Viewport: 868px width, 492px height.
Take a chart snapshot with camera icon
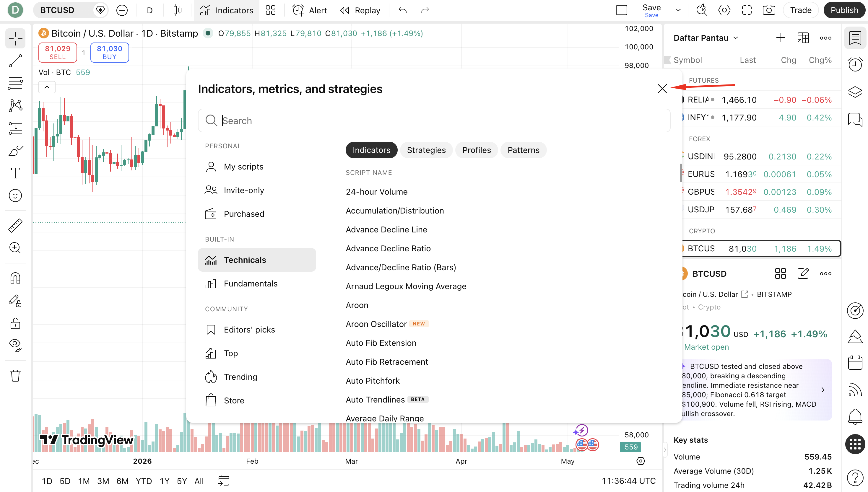[769, 10]
